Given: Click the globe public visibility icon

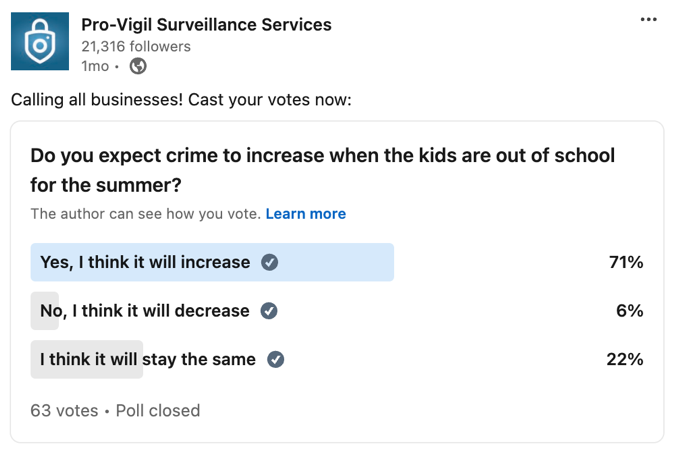Looking at the screenshot, I should tap(138, 66).
